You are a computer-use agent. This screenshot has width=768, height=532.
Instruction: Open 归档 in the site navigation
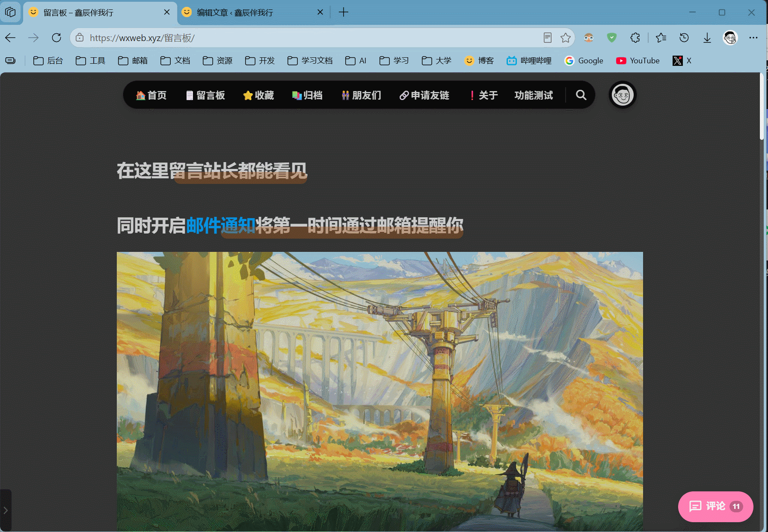tap(307, 95)
